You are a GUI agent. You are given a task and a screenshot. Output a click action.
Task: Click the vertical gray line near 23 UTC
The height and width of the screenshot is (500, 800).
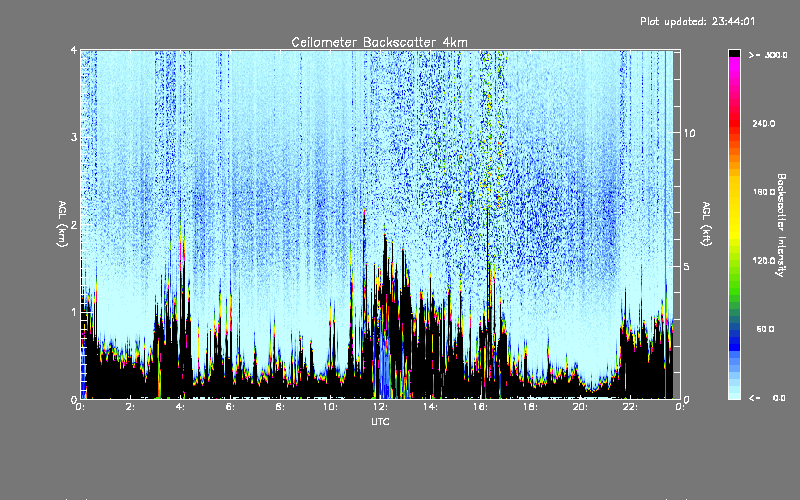pos(665,224)
